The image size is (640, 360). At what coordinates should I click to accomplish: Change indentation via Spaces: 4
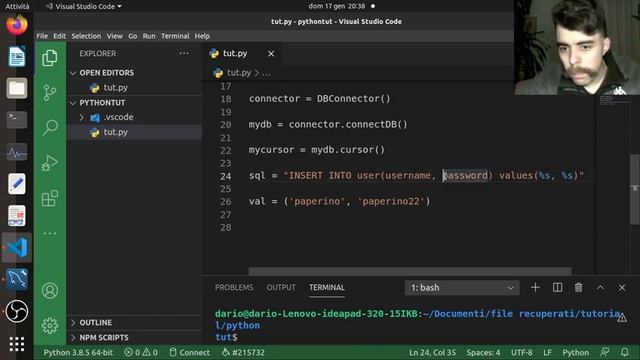pos(483,352)
